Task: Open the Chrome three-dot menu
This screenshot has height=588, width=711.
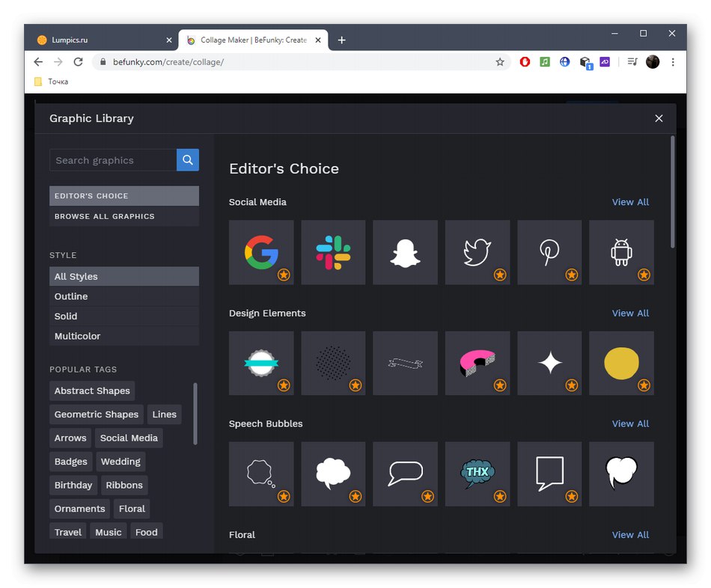Action: pos(673,61)
